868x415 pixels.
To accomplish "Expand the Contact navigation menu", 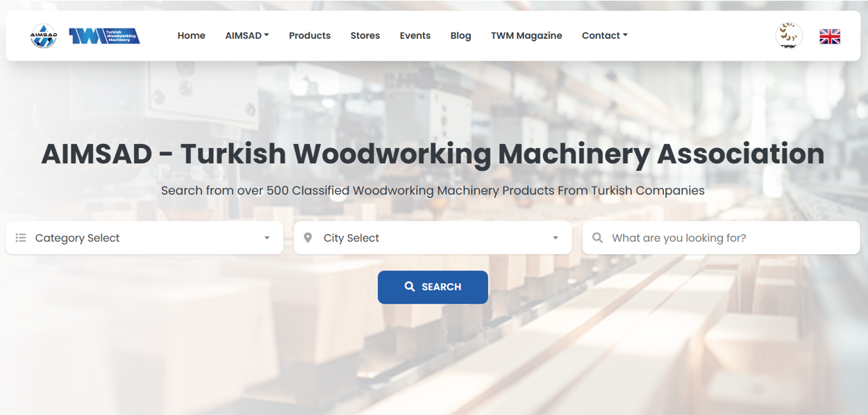I will pyautogui.click(x=604, y=35).
